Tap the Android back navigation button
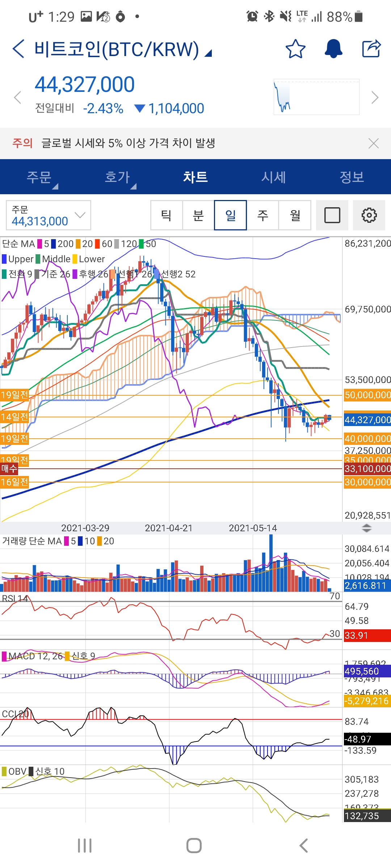 (x=304, y=846)
